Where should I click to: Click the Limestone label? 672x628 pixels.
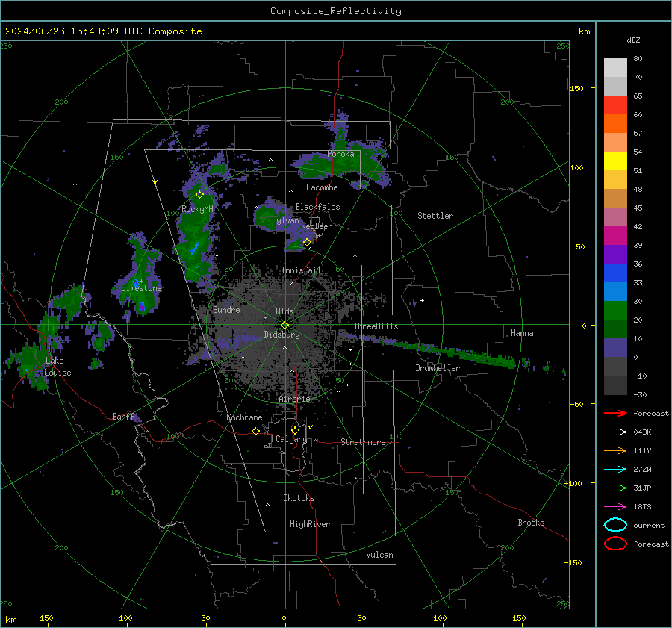pyautogui.click(x=141, y=288)
